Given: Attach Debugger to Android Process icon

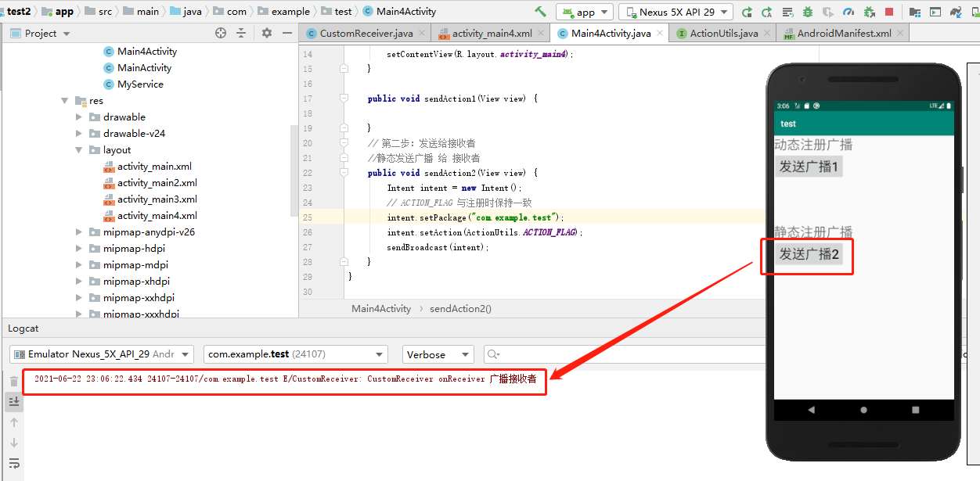Looking at the screenshot, I should click(x=870, y=12).
